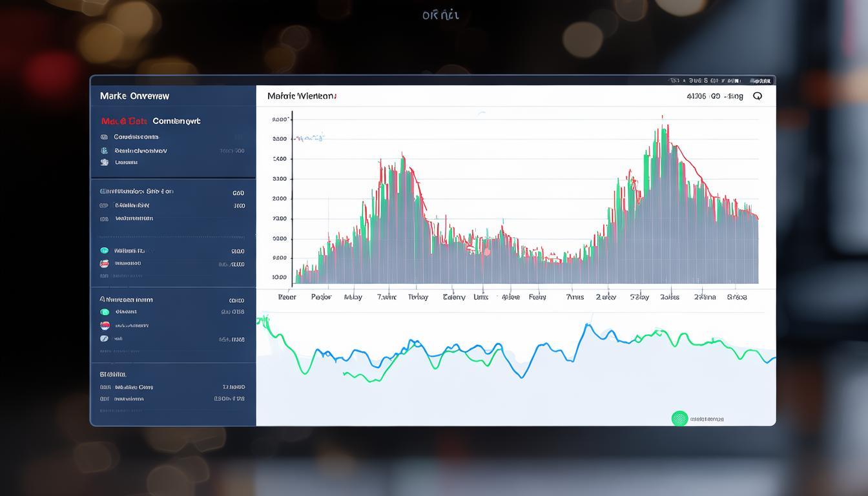Click the first x-axis label on the candlestick chart

[x=287, y=297]
